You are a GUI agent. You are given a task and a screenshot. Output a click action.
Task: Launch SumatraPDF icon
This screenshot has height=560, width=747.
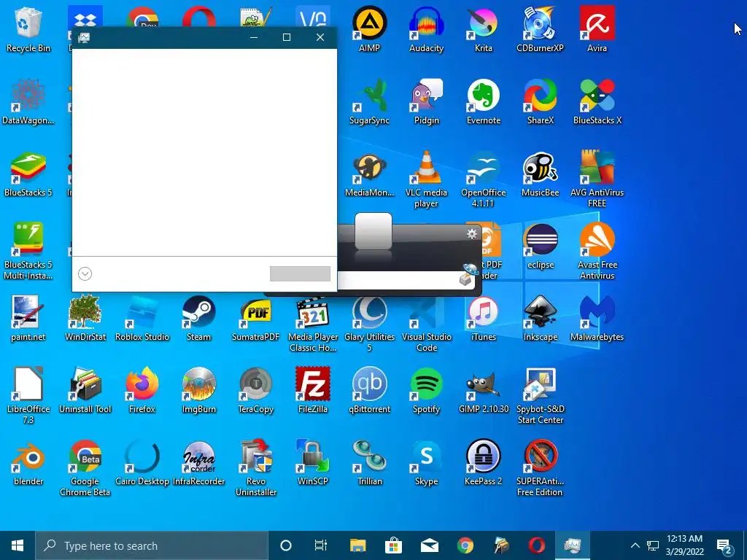256,318
